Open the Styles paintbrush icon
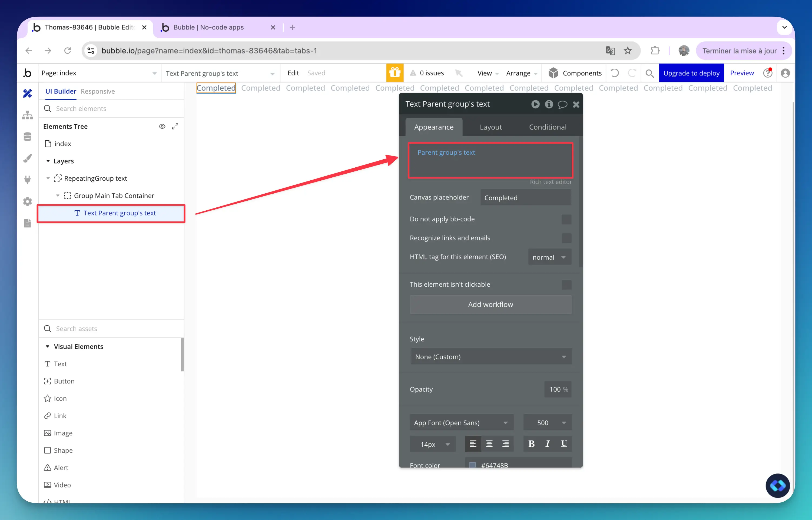812x520 pixels. click(27, 158)
